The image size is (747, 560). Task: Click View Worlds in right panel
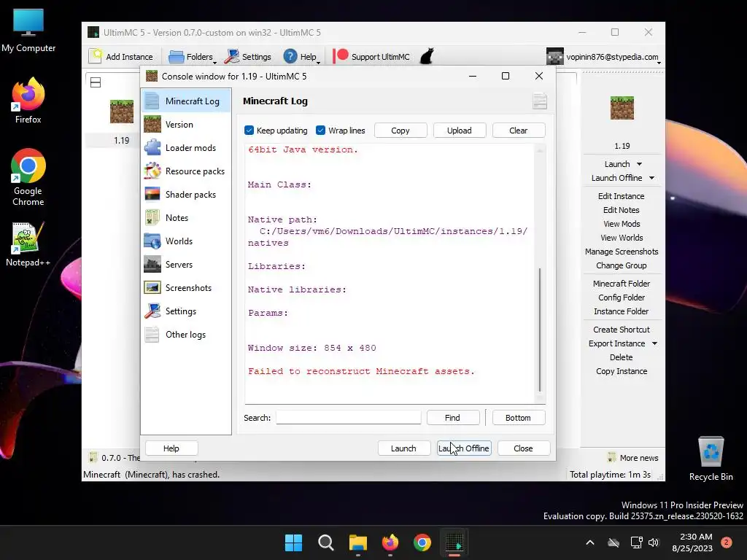pyautogui.click(x=622, y=238)
